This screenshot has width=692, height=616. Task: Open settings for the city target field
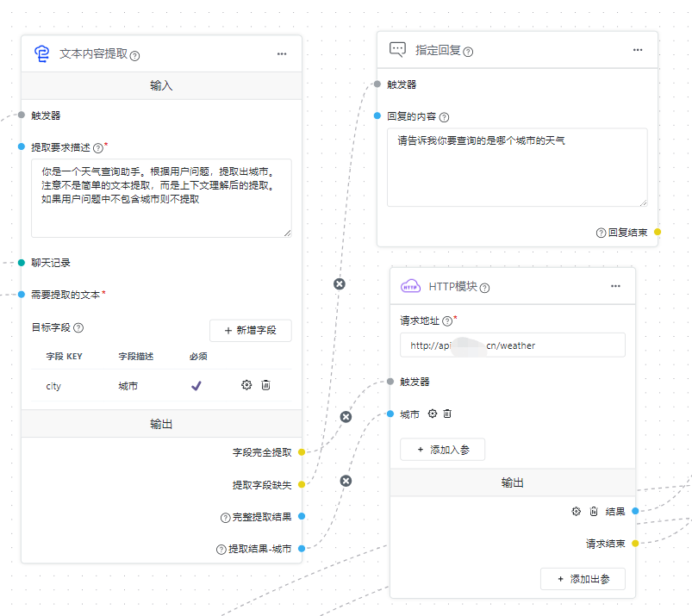(x=246, y=385)
